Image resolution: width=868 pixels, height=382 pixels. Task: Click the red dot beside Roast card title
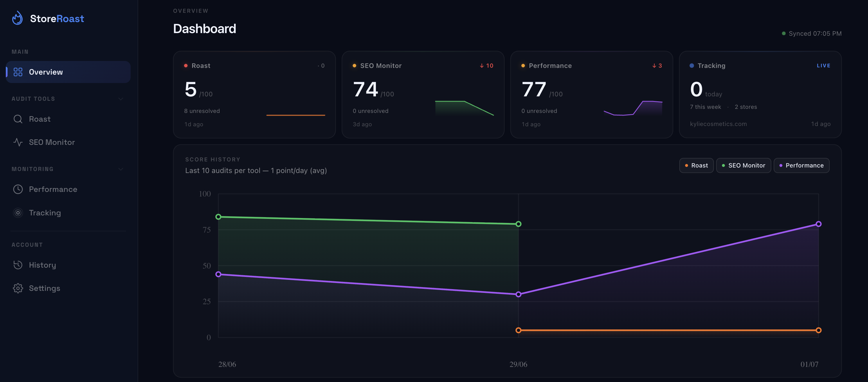tap(186, 66)
